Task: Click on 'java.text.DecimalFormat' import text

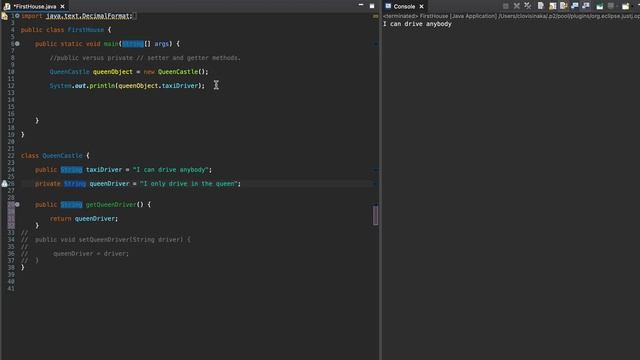Action: [x=88, y=16]
